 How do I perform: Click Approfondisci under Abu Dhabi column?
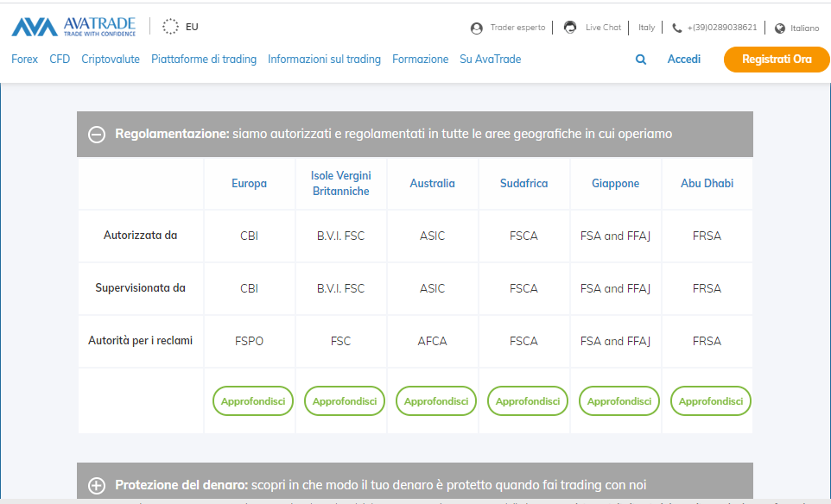pyautogui.click(x=711, y=401)
